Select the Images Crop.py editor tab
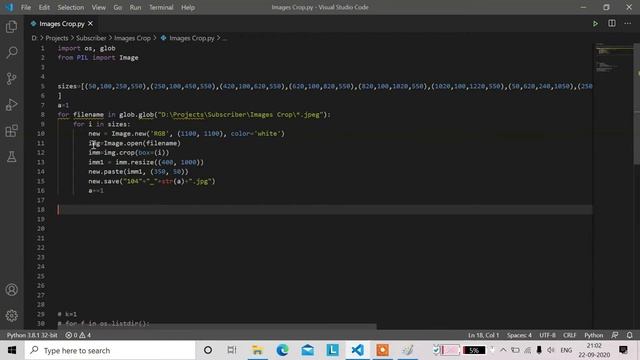The height and width of the screenshot is (360, 640). coord(61,24)
